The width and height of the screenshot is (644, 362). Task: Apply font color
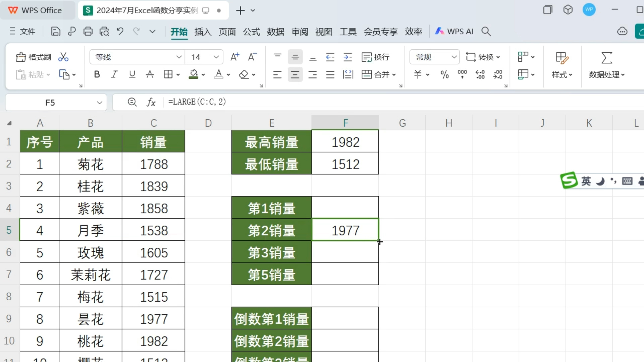tap(219, 74)
